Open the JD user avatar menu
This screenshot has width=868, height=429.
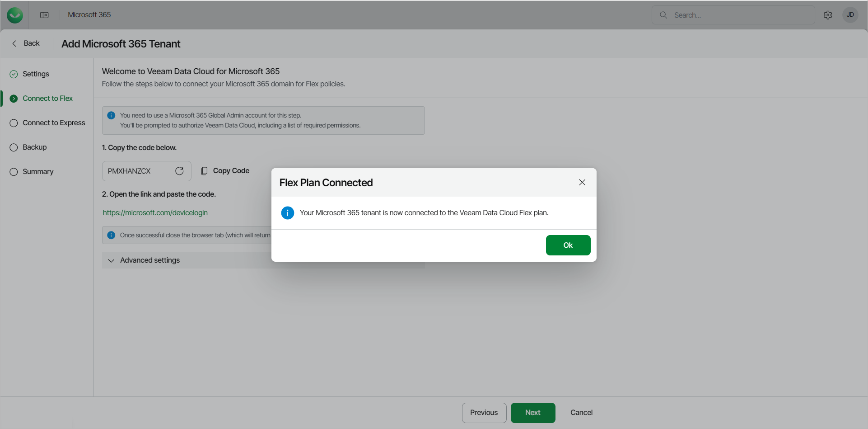(850, 15)
